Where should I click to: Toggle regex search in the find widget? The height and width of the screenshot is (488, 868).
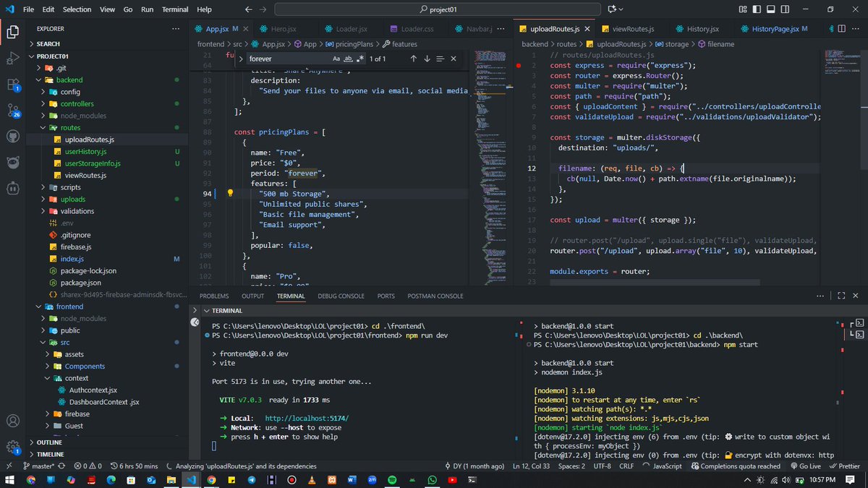[359, 59]
